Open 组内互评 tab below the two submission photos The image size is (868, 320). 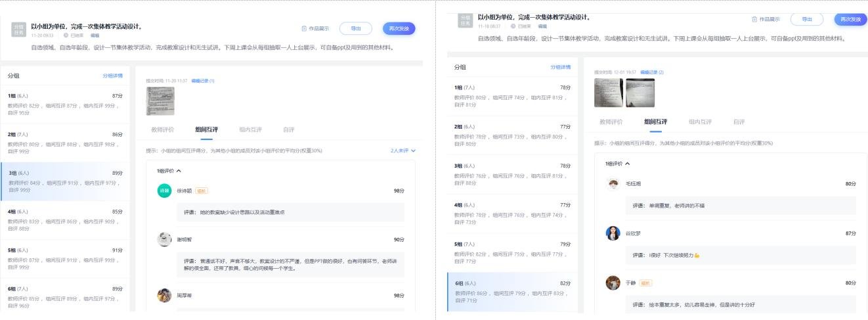700,122
